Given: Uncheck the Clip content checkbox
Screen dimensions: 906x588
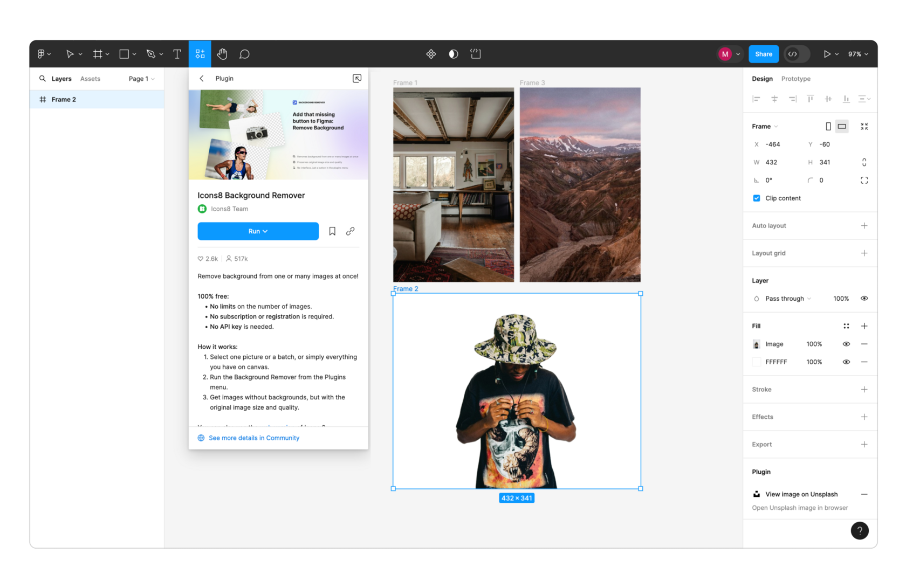Looking at the screenshot, I should click(x=757, y=198).
